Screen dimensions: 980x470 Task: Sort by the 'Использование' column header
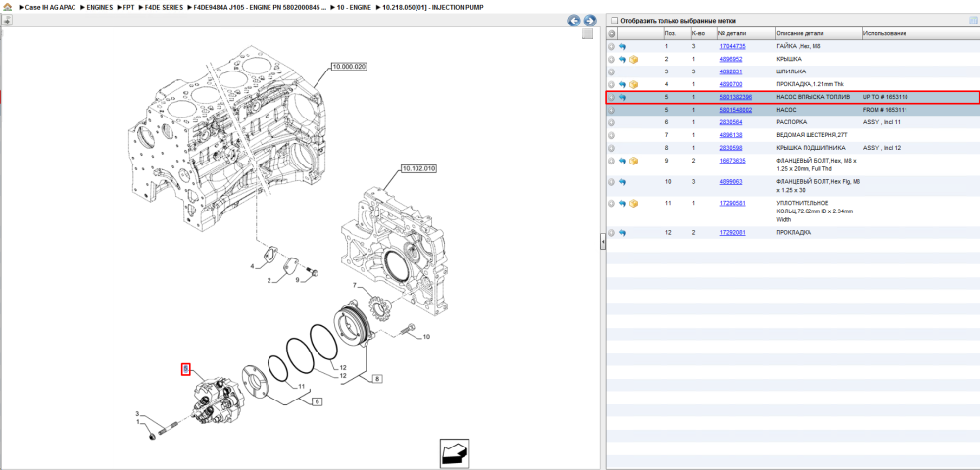(x=920, y=33)
